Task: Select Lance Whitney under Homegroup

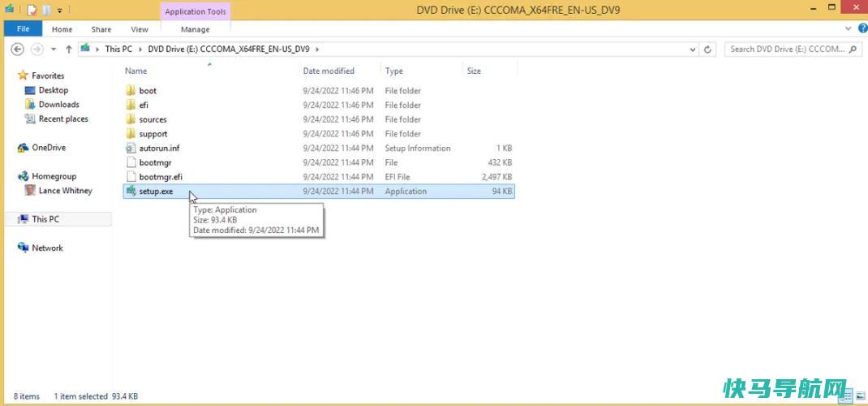Action: (x=66, y=191)
